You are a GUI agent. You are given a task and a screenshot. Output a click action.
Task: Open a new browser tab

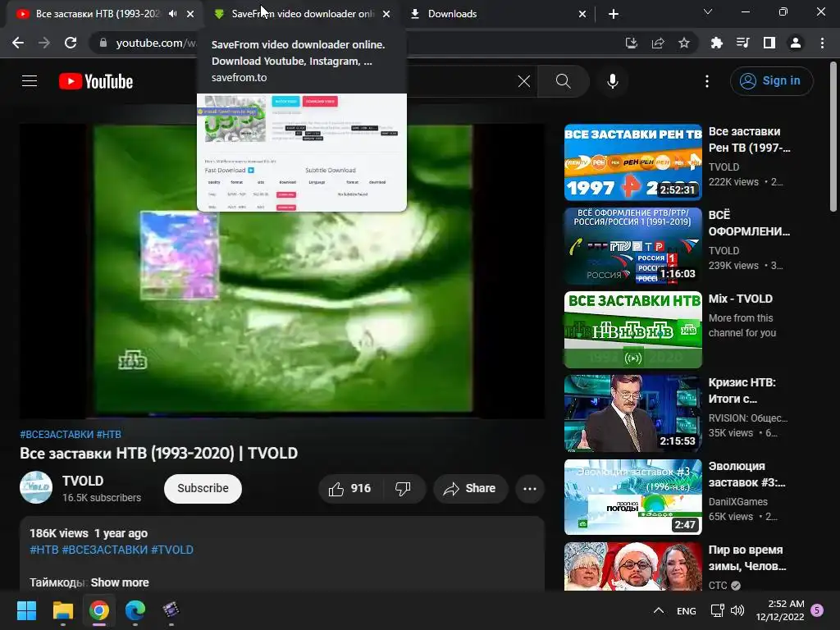pyautogui.click(x=614, y=14)
